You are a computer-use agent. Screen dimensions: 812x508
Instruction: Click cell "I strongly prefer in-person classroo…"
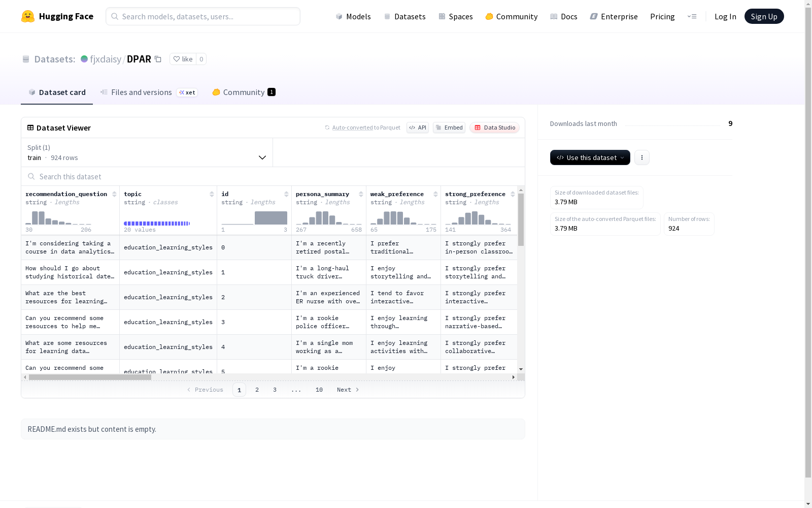(x=479, y=247)
